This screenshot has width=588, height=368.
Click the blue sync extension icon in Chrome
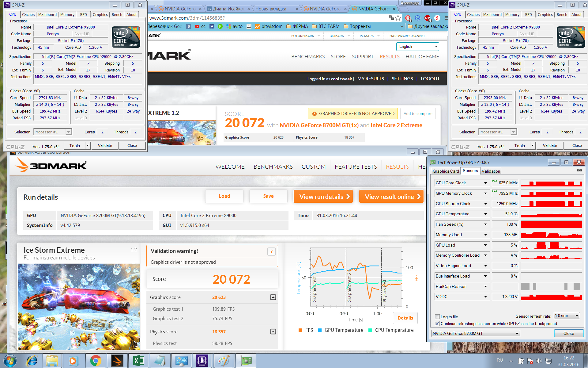(418, 18)
